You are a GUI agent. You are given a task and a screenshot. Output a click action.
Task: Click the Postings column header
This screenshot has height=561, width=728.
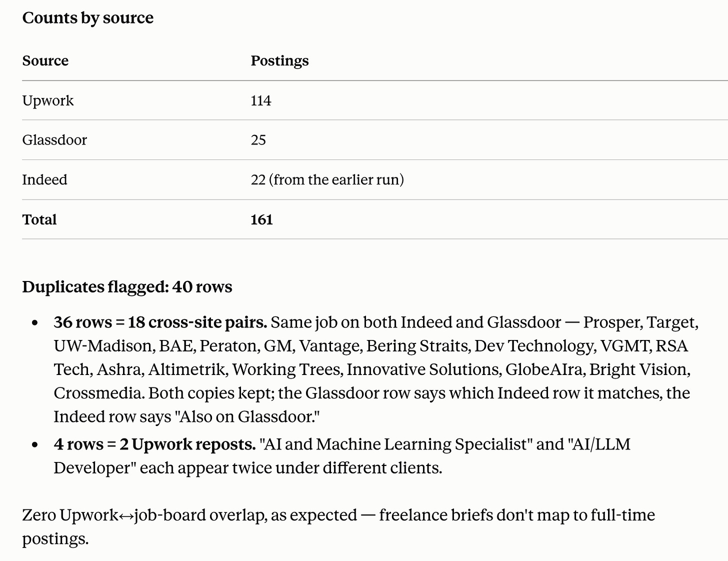pyautogui.click(x=279, y=61)
